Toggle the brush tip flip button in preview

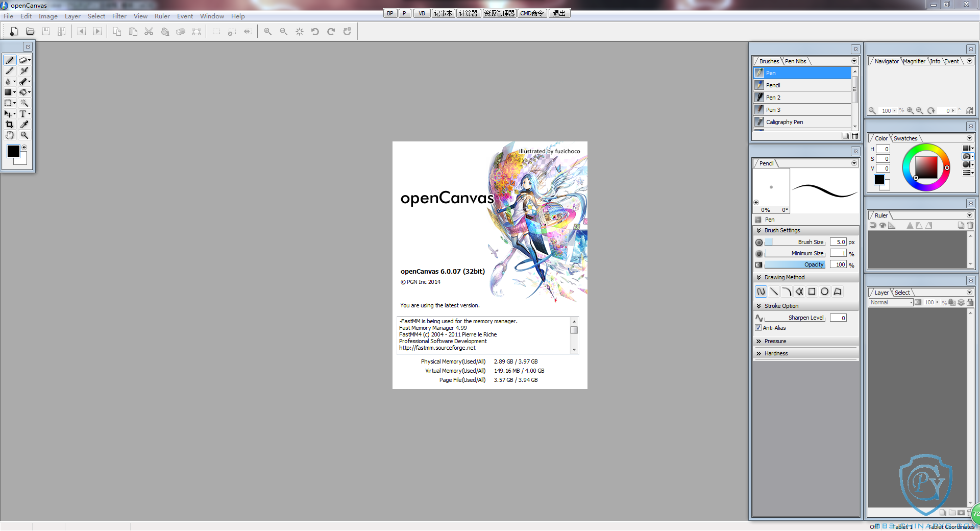tap(756, 203)
